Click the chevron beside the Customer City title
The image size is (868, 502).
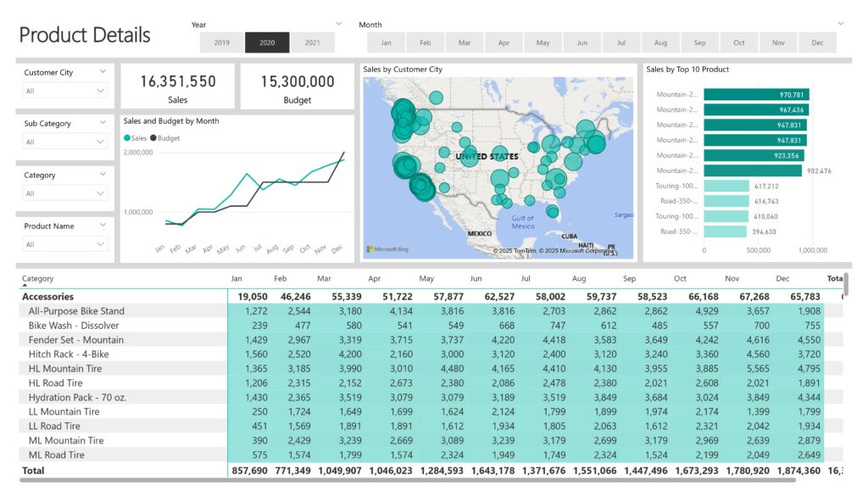pyautogui.click(x=103, y=72)
